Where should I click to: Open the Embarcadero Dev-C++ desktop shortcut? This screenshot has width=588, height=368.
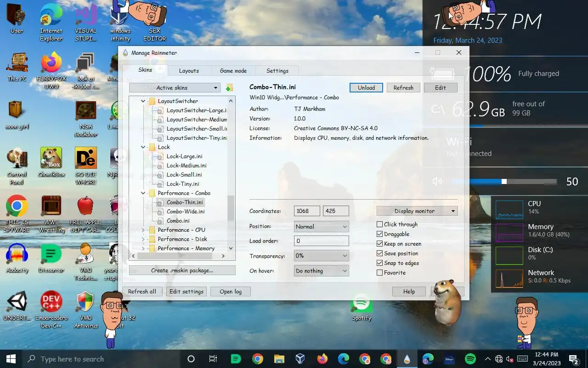click(51, 310)
